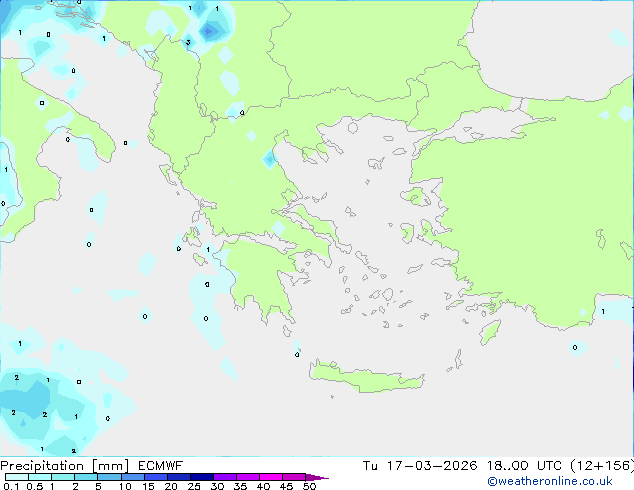Click the island of Crete on map
The image size is (634, 490).
[x=366, y=377]
